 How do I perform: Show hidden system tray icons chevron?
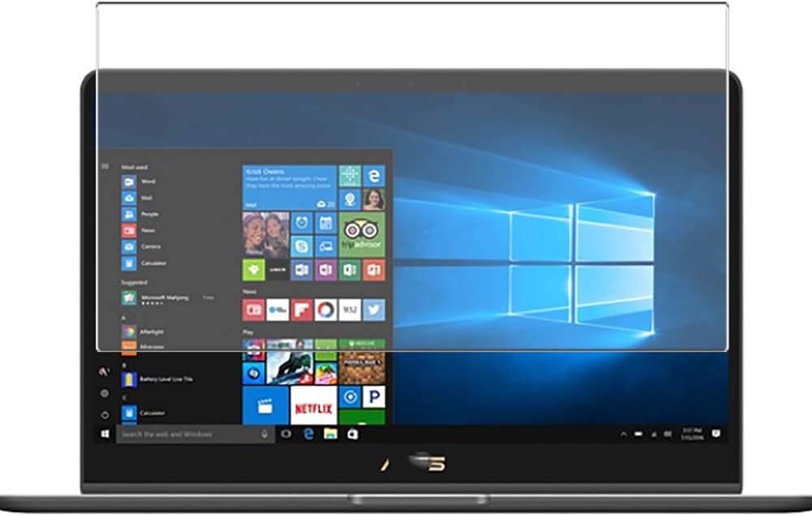[x=624, y=434]
